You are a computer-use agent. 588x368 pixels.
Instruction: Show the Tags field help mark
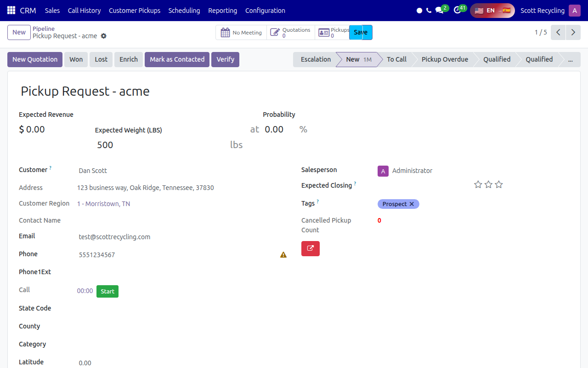pos(318,201)
